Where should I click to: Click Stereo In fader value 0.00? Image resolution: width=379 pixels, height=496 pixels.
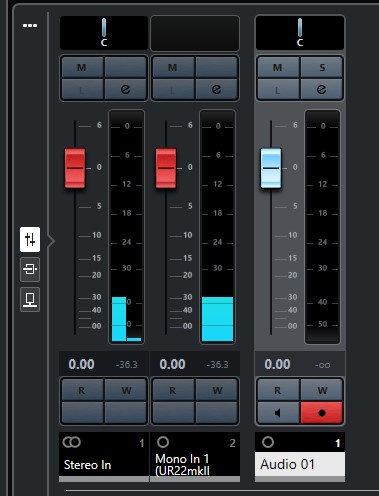point(81,364)
